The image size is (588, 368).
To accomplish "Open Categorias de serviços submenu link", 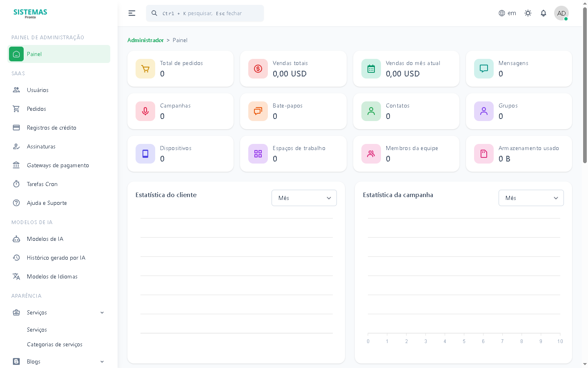I will [55, 344].
